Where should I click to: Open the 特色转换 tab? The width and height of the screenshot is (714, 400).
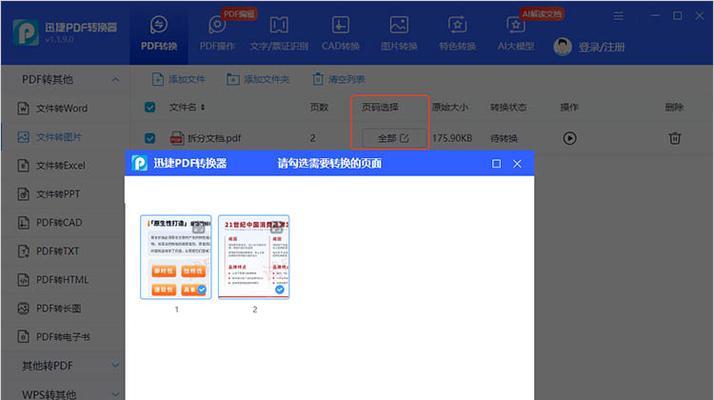pyautogui.click(x=457, y=33)
